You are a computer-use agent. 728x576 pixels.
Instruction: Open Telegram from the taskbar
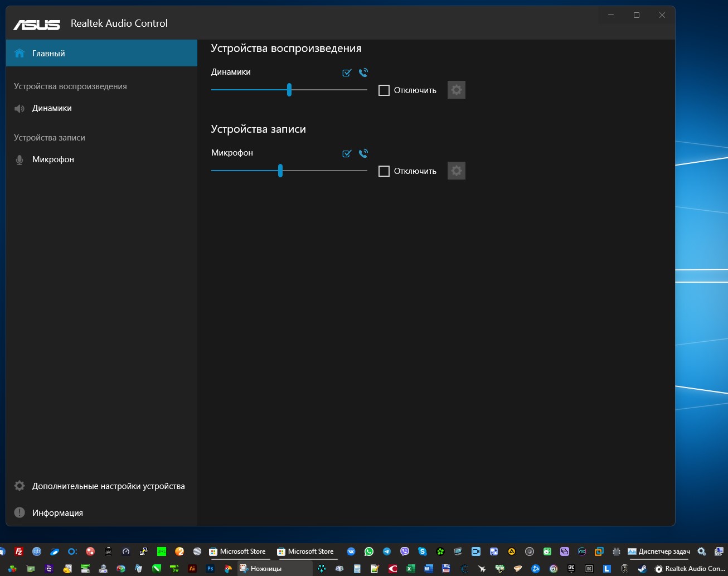tap(387, 551)
